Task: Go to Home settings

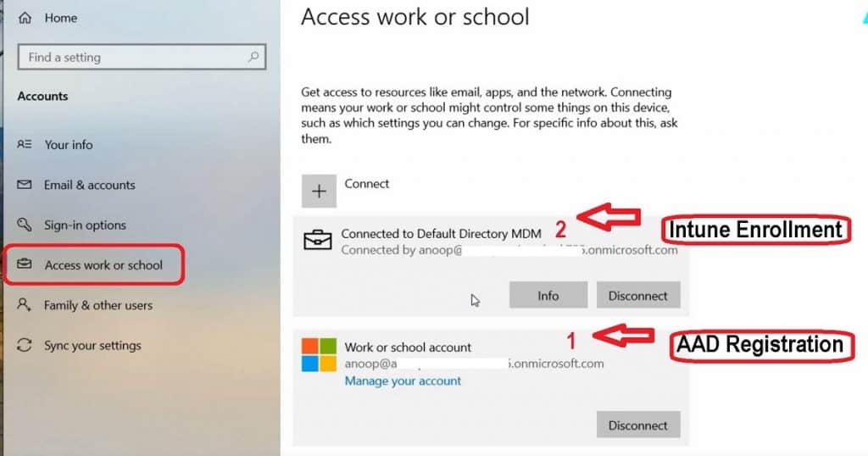Action: click(61, 18)
